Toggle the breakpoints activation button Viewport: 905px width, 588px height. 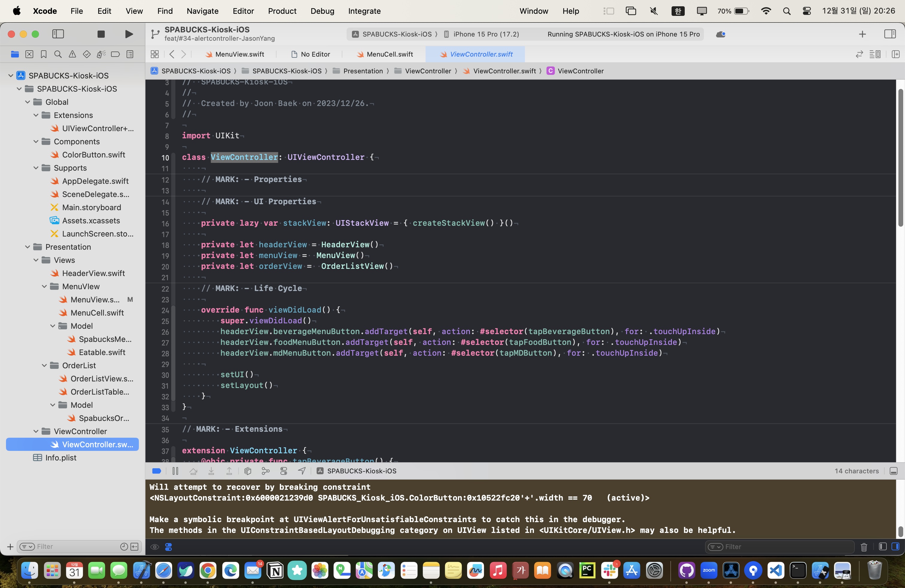pos(156,471)
